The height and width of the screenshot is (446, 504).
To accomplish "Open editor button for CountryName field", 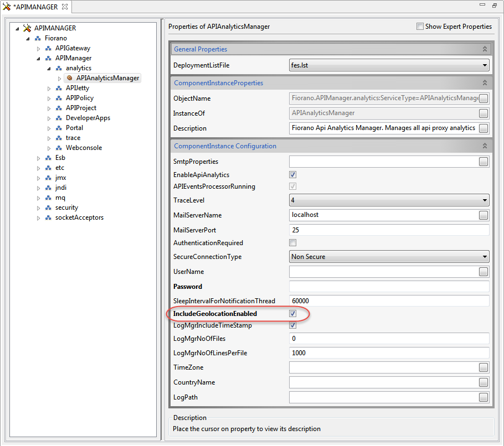I will click(484, 382).
